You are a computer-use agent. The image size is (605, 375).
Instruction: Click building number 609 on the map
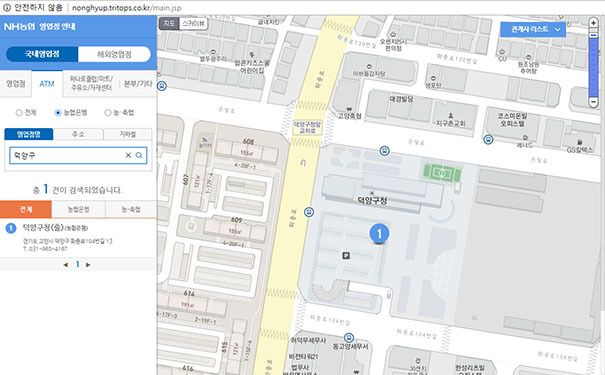coord(237,220)
